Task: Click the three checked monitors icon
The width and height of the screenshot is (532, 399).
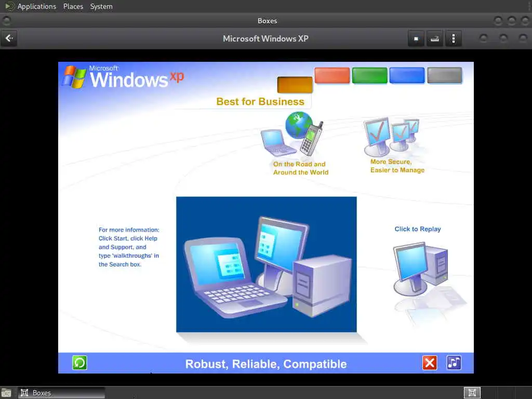Action: click(392, 137)
